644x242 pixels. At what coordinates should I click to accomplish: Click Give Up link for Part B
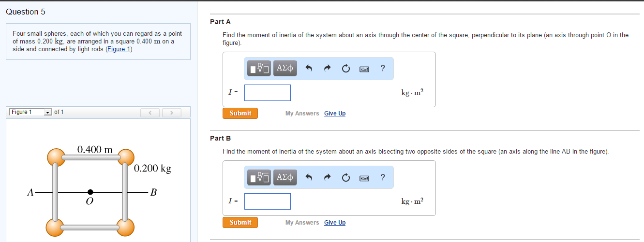point(335,222)
